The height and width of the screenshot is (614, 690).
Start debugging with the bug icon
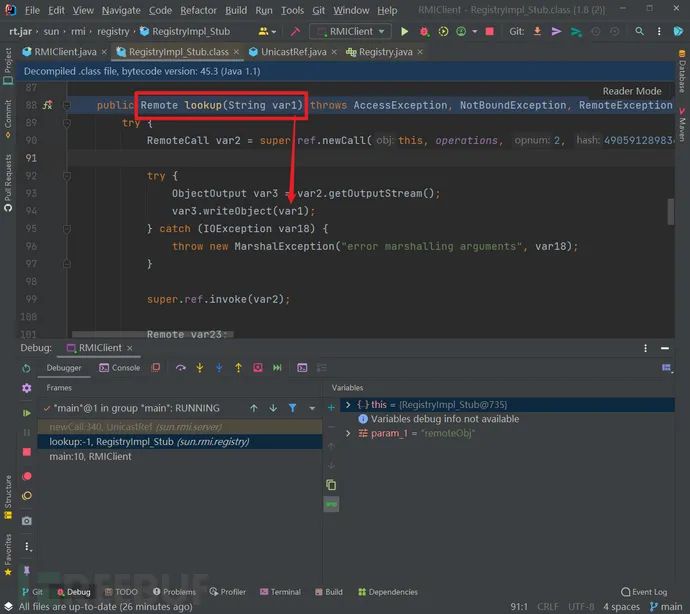424,31
